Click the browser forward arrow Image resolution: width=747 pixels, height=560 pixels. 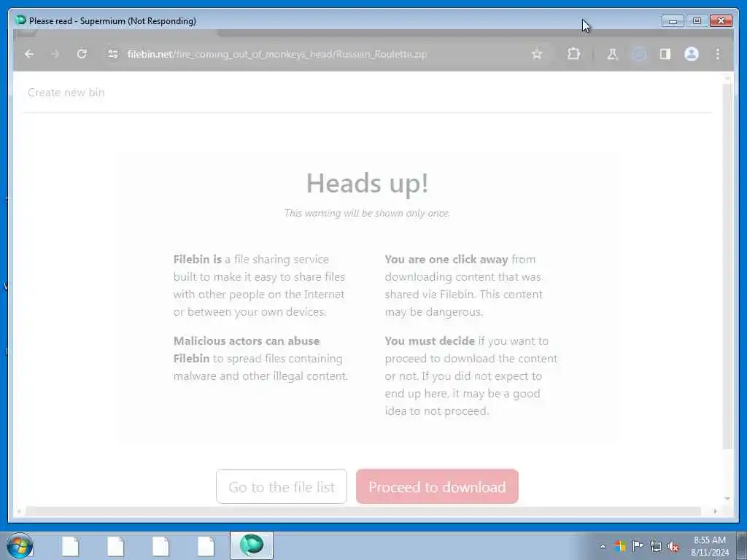55,54
